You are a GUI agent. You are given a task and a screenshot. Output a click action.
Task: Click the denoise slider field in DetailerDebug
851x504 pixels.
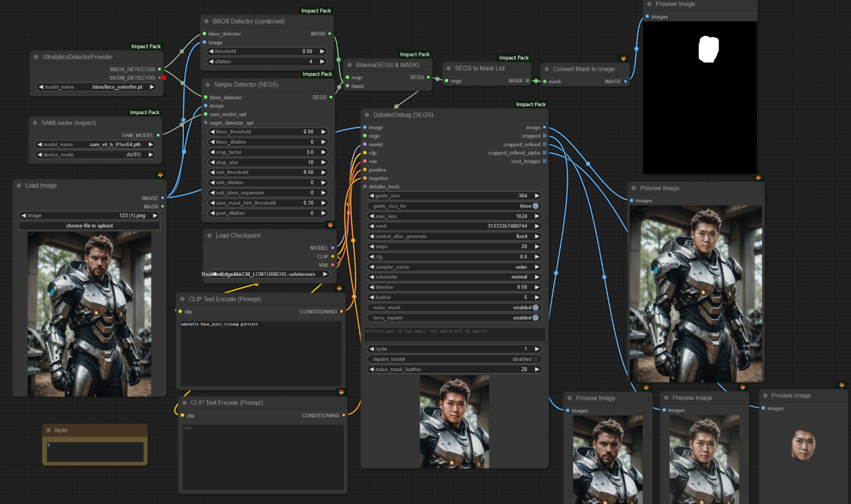pyautogui.click(x=454, y=287)
